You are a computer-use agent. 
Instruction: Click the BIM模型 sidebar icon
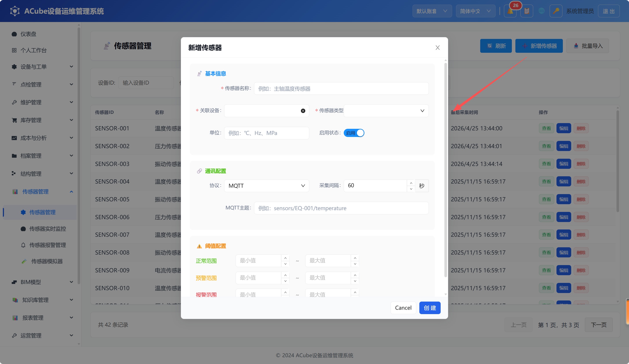click(x=14, y=282)
